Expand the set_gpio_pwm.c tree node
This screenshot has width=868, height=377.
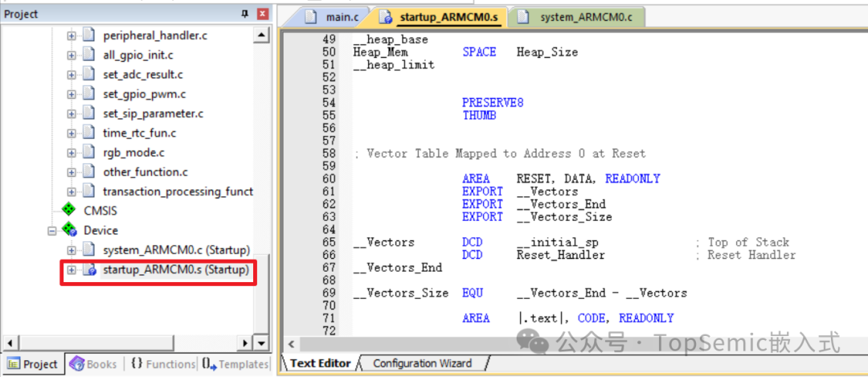point(72,94)
